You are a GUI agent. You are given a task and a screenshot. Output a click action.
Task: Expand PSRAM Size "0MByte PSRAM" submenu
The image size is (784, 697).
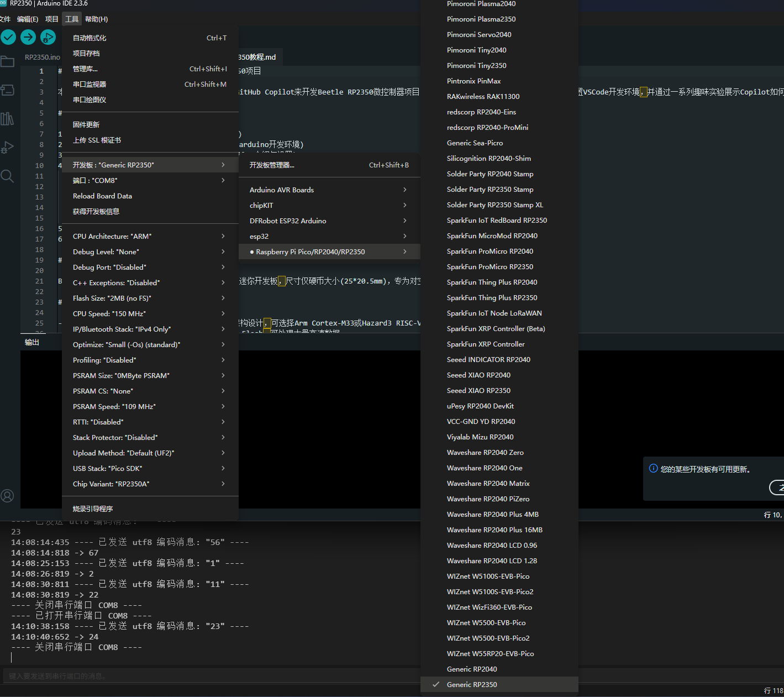coord(150,375)
